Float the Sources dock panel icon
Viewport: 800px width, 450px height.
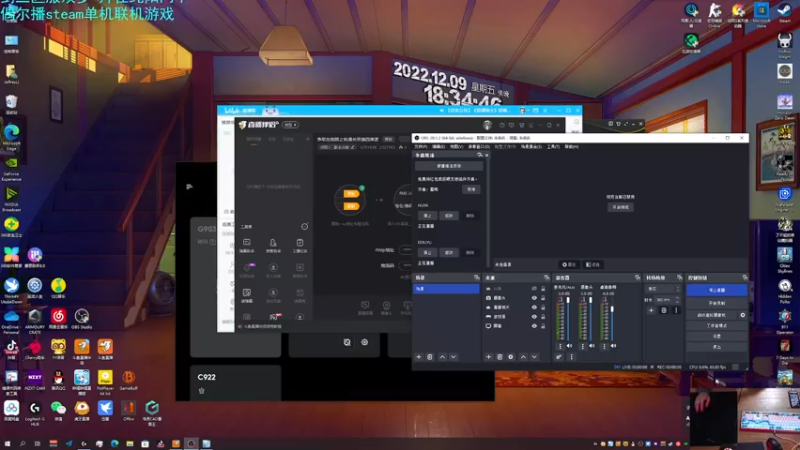[x=546, y=278]
